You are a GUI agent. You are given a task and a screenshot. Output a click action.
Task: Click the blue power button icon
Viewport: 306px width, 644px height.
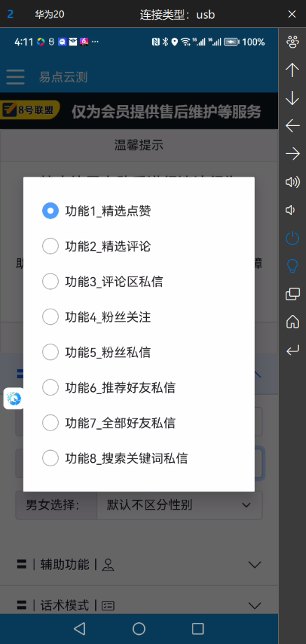[293, 238]
